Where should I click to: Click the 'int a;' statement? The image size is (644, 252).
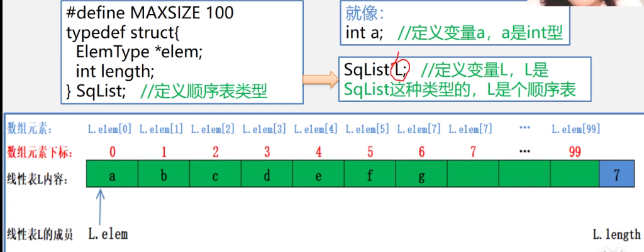[364, 33]
